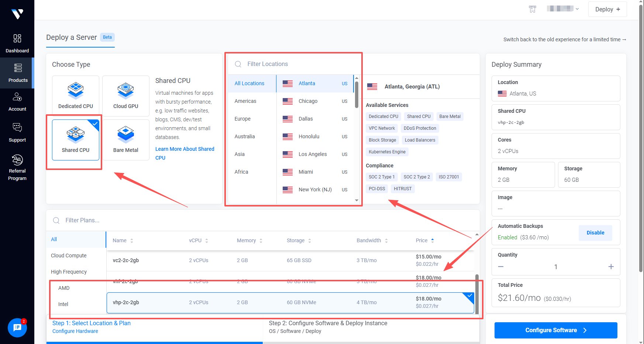Click the plans table scrollbar thumb
Image resolution: width=644 pixels, height=344 pixels.
coord(477,294)
